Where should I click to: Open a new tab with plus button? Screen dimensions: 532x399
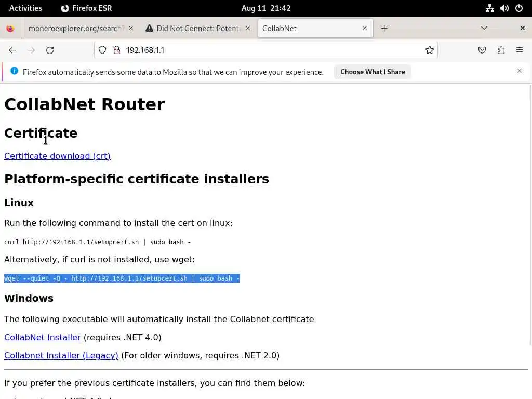point(384,29)
